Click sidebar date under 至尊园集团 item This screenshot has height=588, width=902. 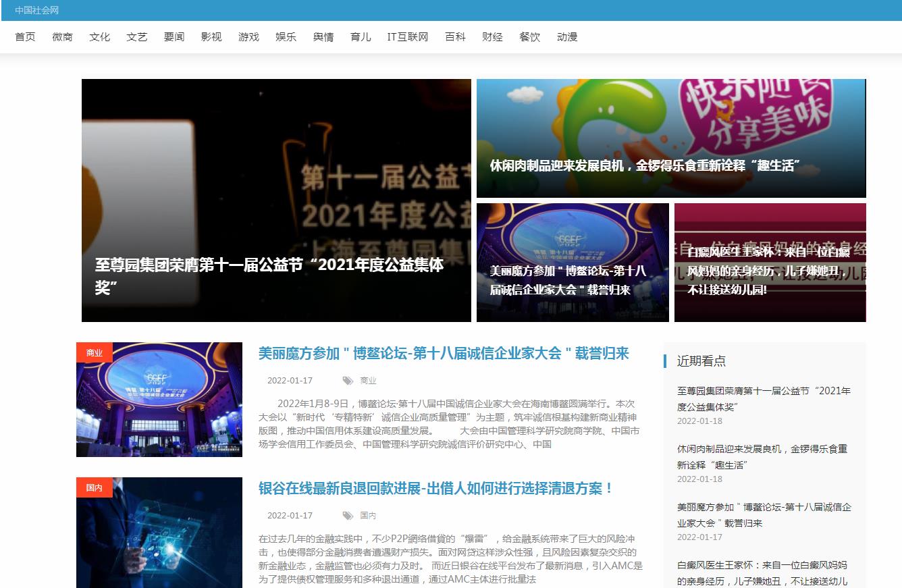699,421
